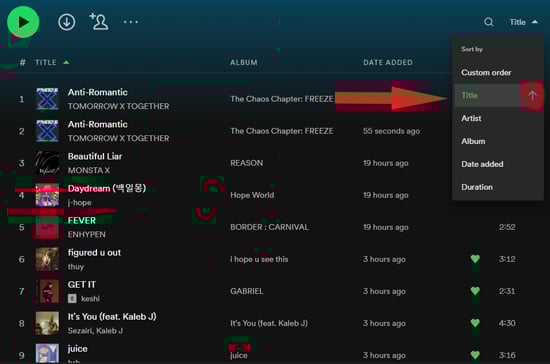
Task: Sort by the DATE ADDED column header
Action: (x=388, y=62)
